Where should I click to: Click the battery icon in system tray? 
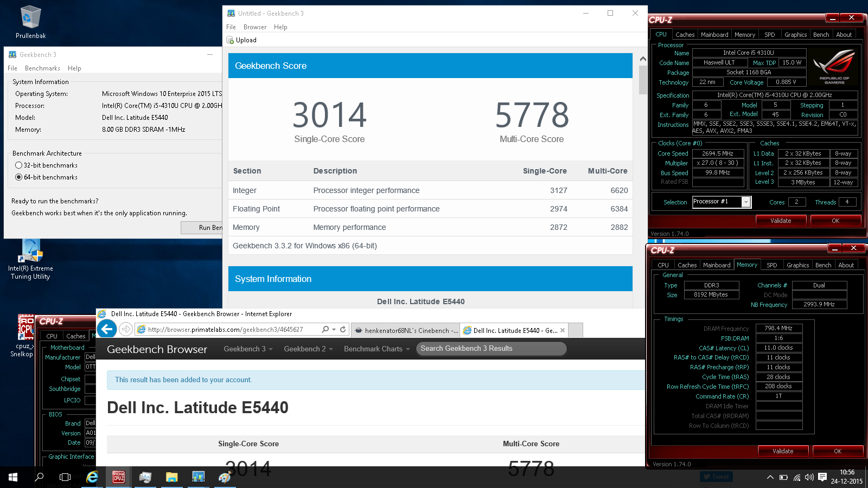[783, 477]
